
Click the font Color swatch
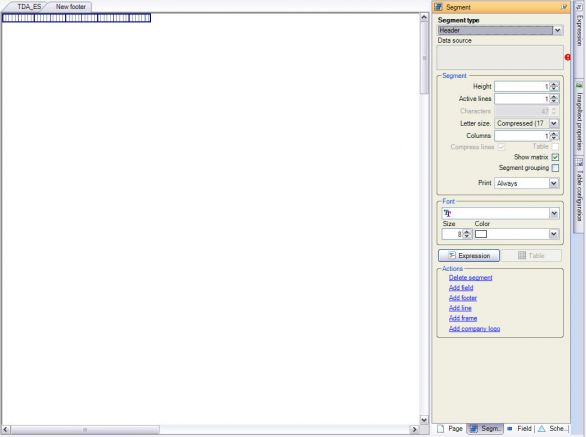point(481,234)
